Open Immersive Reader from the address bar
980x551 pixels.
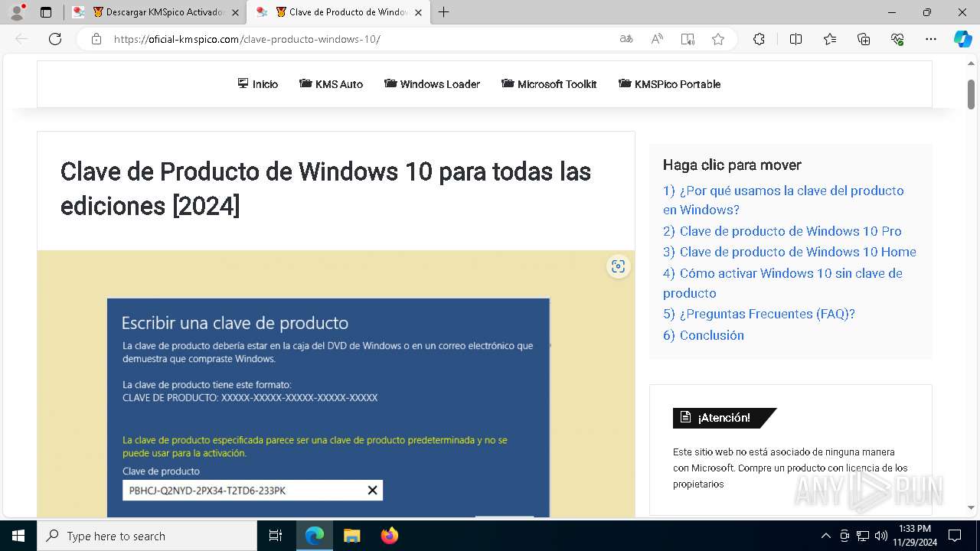pyautogui.click(x=688, y=39)
